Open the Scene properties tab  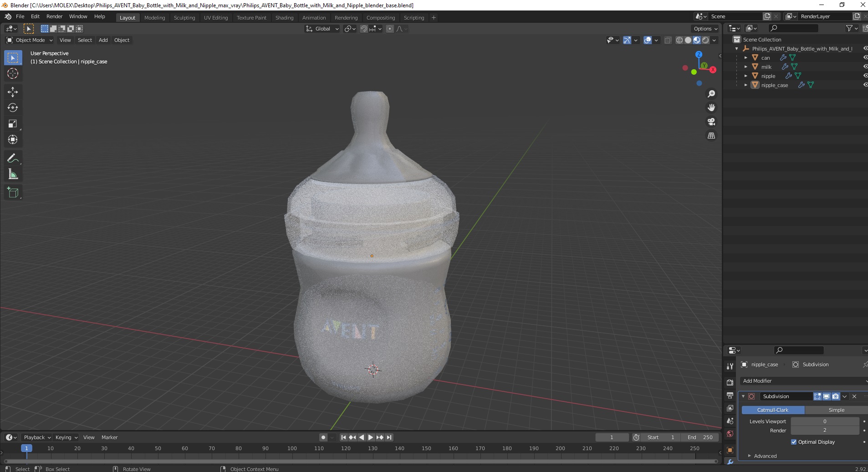(x=730, y=421)
